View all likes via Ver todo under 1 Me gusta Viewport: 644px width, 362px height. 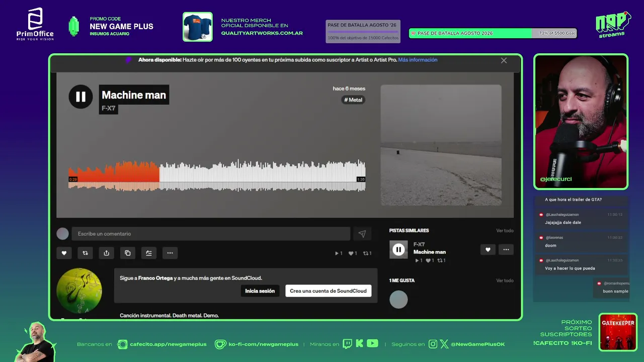(x=505, y=281)
